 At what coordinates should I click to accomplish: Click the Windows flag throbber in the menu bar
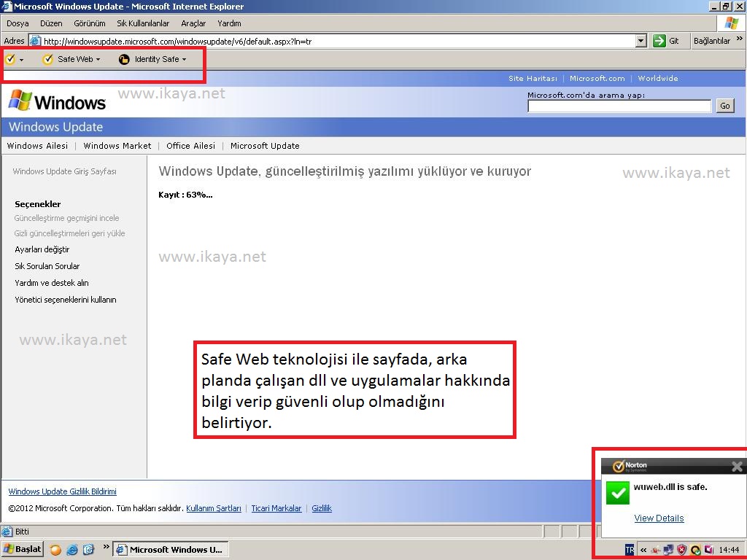pos(731,23)
